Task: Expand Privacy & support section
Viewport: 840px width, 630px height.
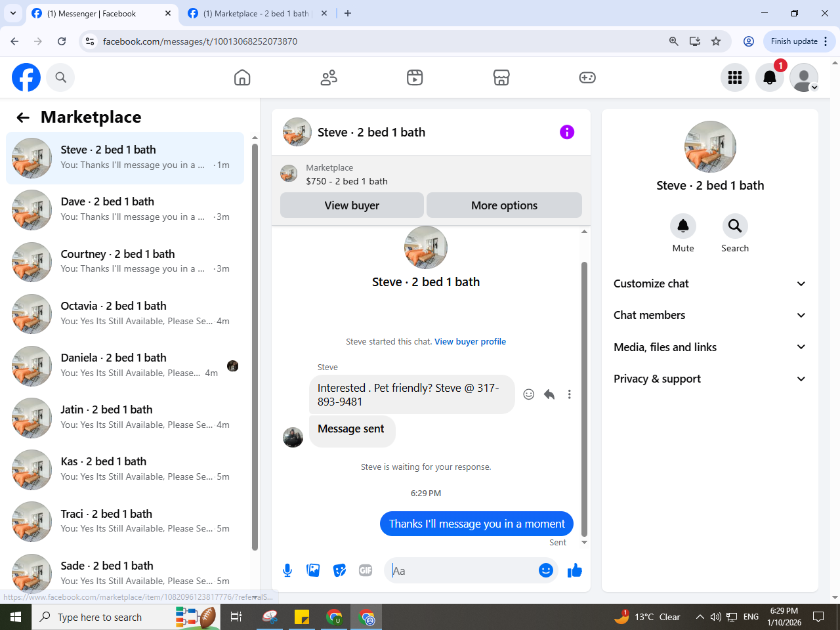Action: tap(709, 379)
